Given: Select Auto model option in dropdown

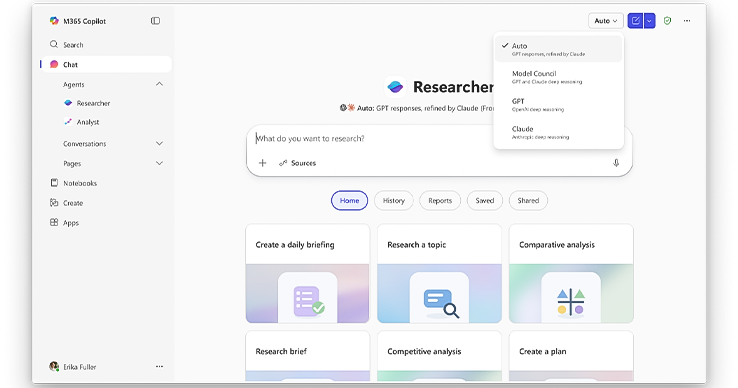Looking at the screenshot, I should 559,49.
